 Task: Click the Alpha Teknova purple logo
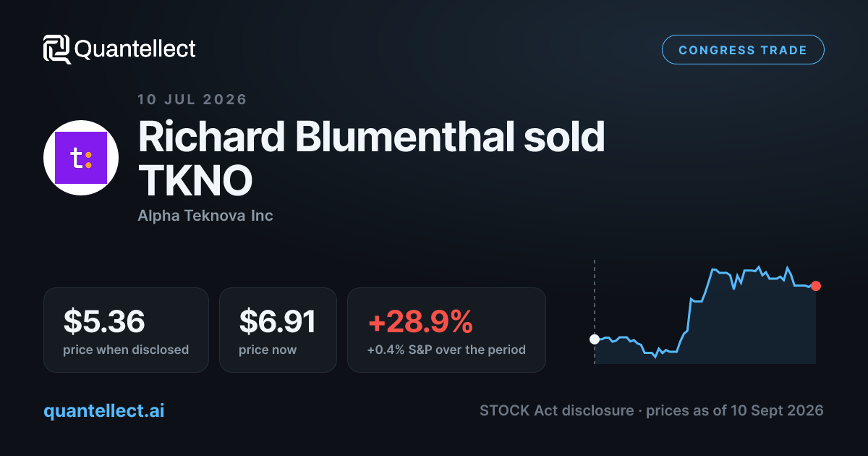click(x=81, y=158)
